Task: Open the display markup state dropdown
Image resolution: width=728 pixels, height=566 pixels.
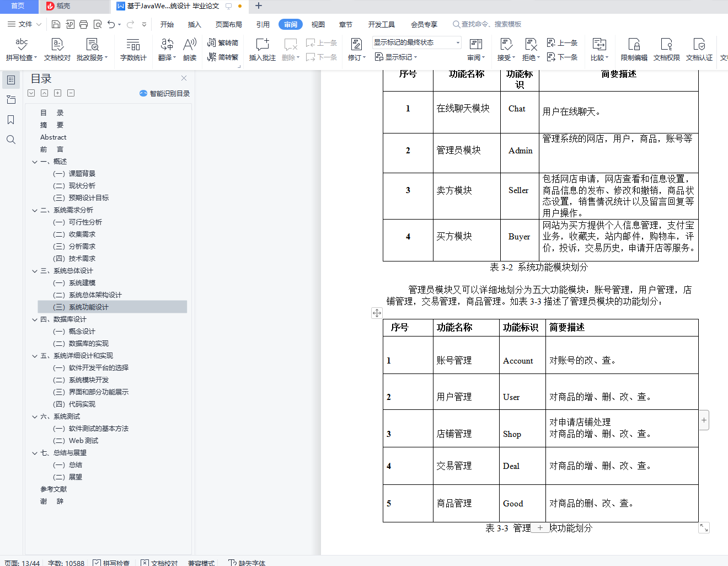Action: click(417, 42)
